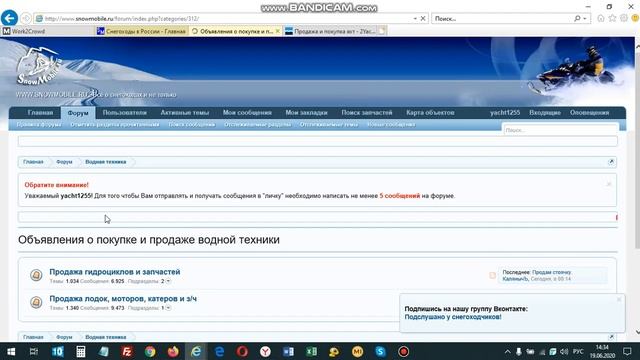640x360 pixels.
Task: Open the "Главная" main navigation tab
Action: (40, 113)
